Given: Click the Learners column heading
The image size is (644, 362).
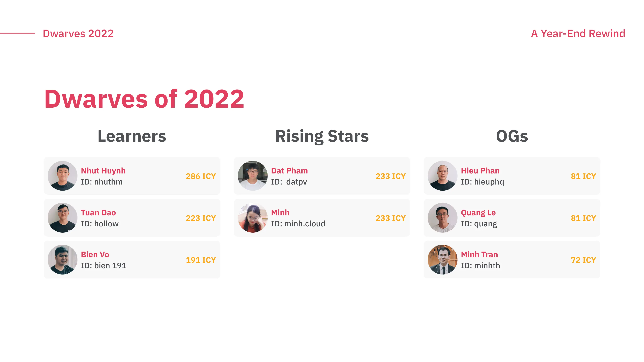Looking at the screenshot, I should tap(132, 136).
